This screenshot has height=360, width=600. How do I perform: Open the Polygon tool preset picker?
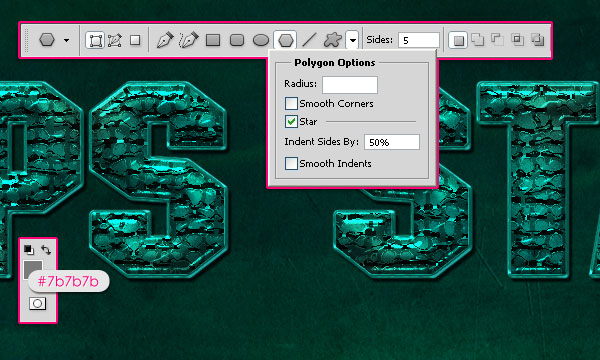click(47, 40)
